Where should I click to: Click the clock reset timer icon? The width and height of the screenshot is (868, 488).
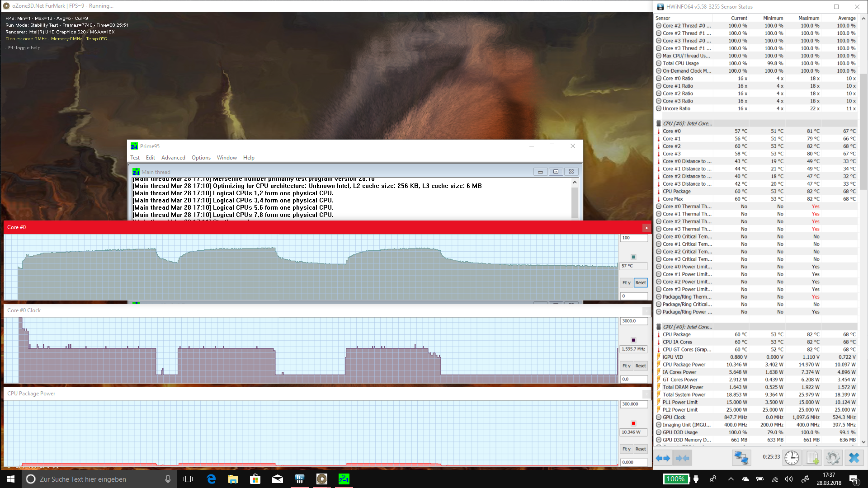point(792,458)
